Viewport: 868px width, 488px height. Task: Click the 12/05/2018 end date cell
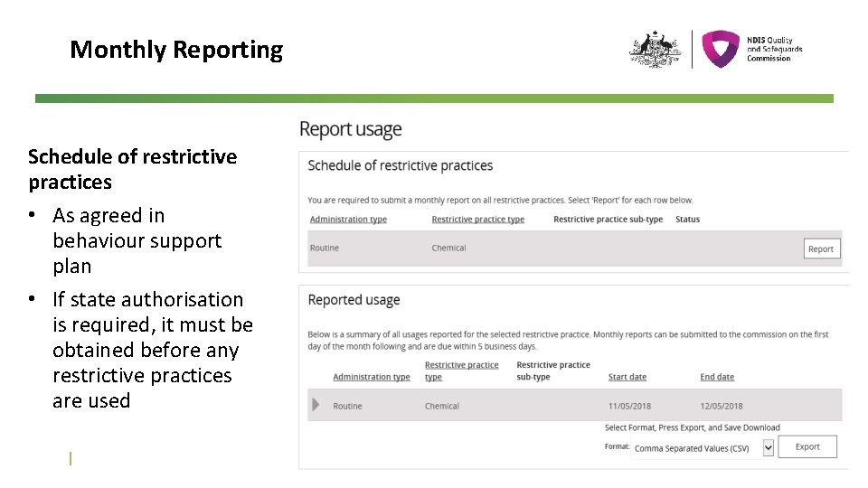pyautogui.click(x=722, y=406)
